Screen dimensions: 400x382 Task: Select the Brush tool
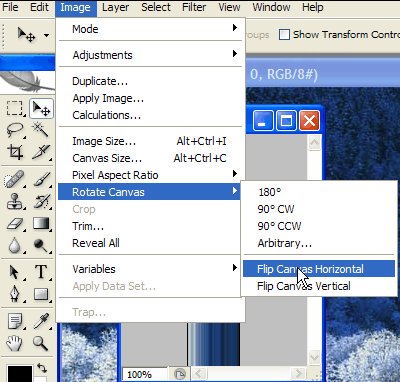(41, 179)
